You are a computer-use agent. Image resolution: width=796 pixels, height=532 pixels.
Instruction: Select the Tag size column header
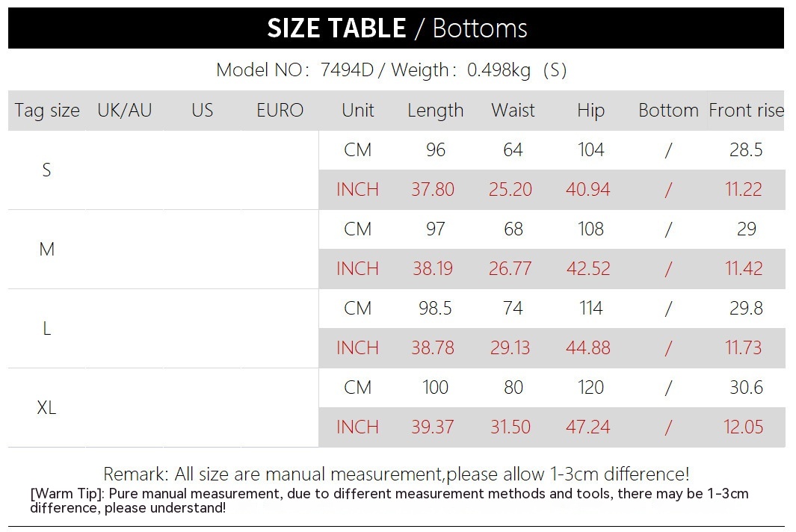coord(47,111)
